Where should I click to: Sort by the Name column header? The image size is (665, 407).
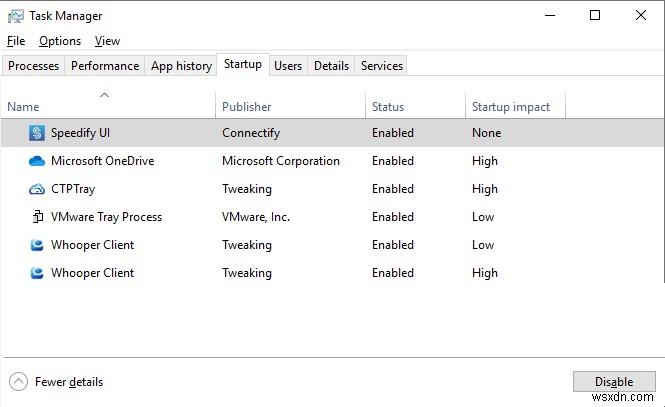click(108, 106)
